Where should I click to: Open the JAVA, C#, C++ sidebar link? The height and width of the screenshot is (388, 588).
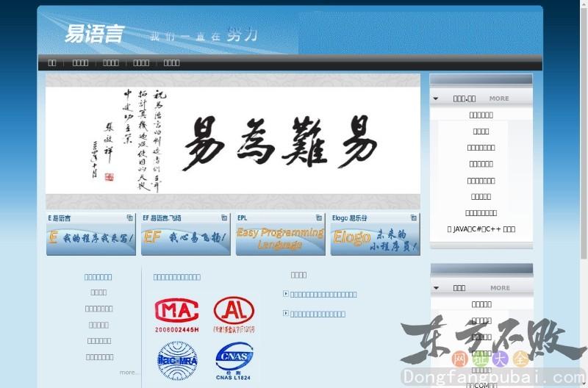pyautogui.click(x=481, y=229)
